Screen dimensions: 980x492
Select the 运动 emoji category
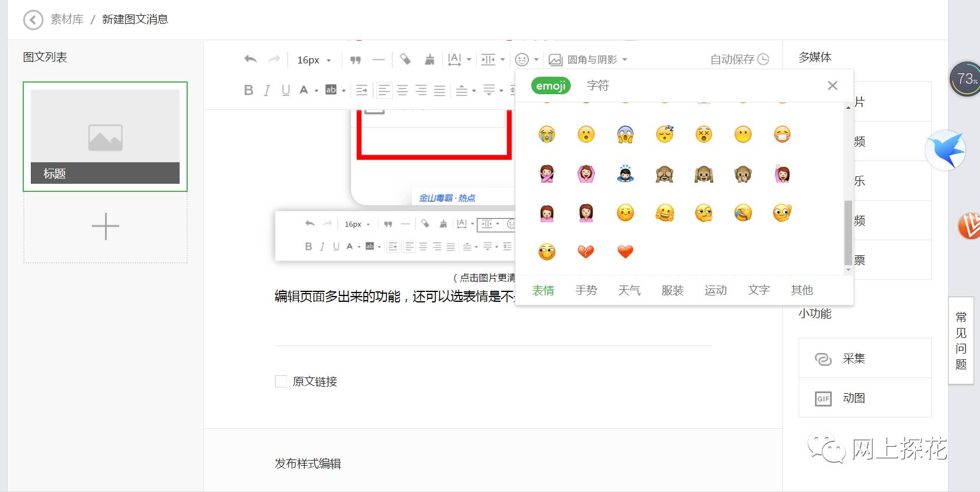point(716,290)
